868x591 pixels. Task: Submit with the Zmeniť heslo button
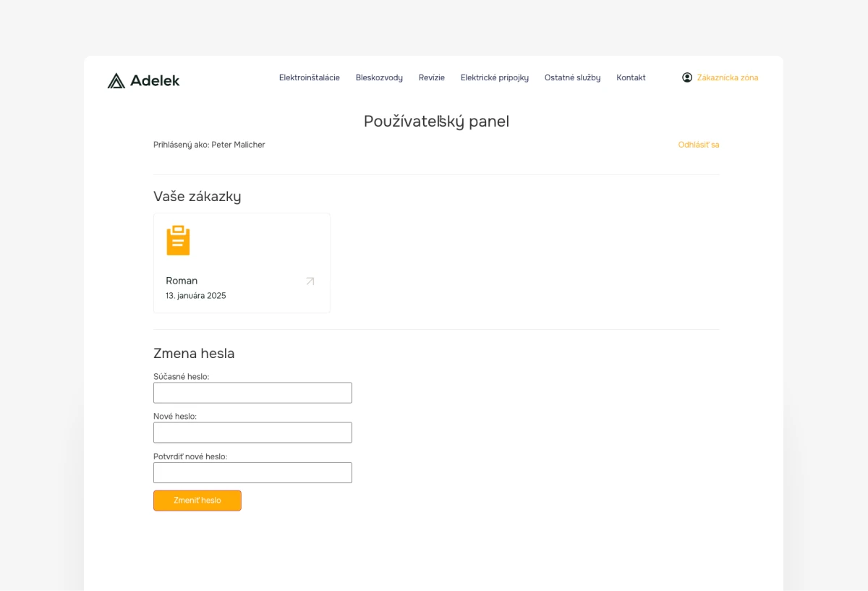[x=197, y=501]
